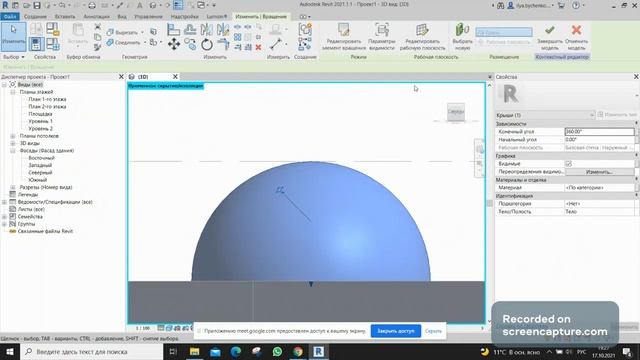Click the Mirror - Draw Axis icon

click(223, 30)
